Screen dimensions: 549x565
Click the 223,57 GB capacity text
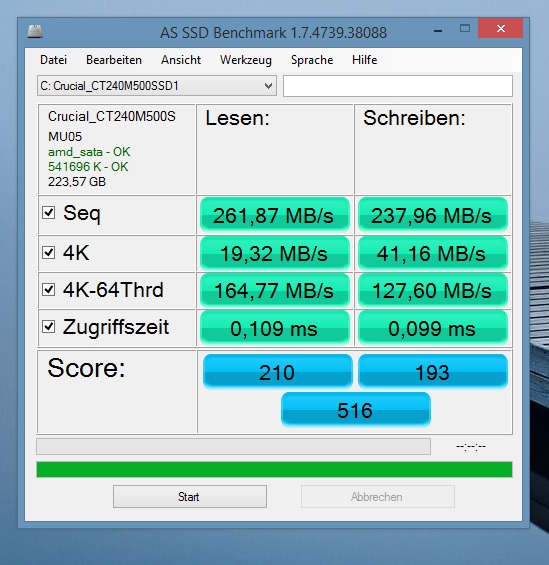point(77,182)
